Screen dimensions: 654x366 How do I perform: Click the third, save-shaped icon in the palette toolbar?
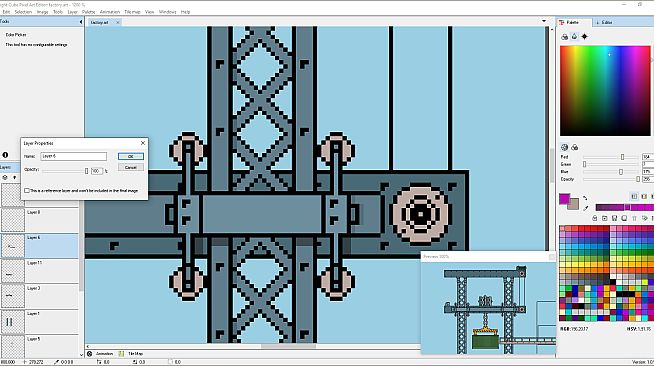click(x=614, y=218)
